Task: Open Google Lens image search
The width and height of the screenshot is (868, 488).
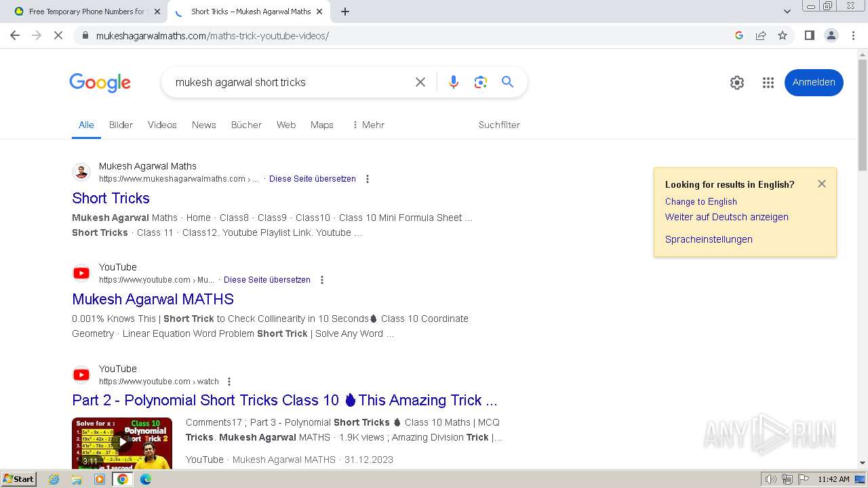Action: click(481, 82)
